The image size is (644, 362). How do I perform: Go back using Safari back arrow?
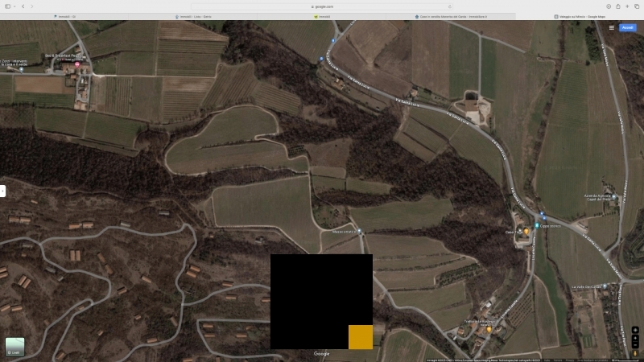(x=23, y=6)
